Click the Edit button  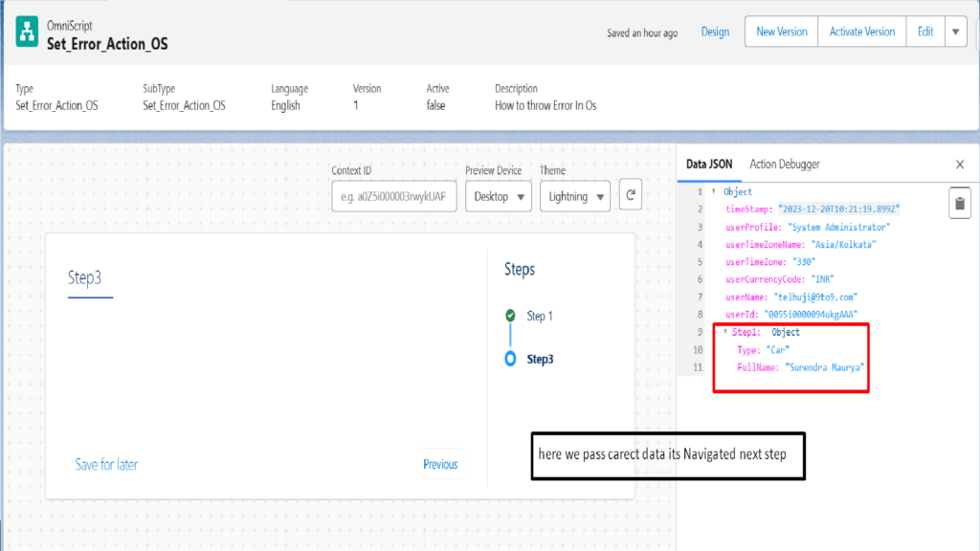tap(925, 32)
